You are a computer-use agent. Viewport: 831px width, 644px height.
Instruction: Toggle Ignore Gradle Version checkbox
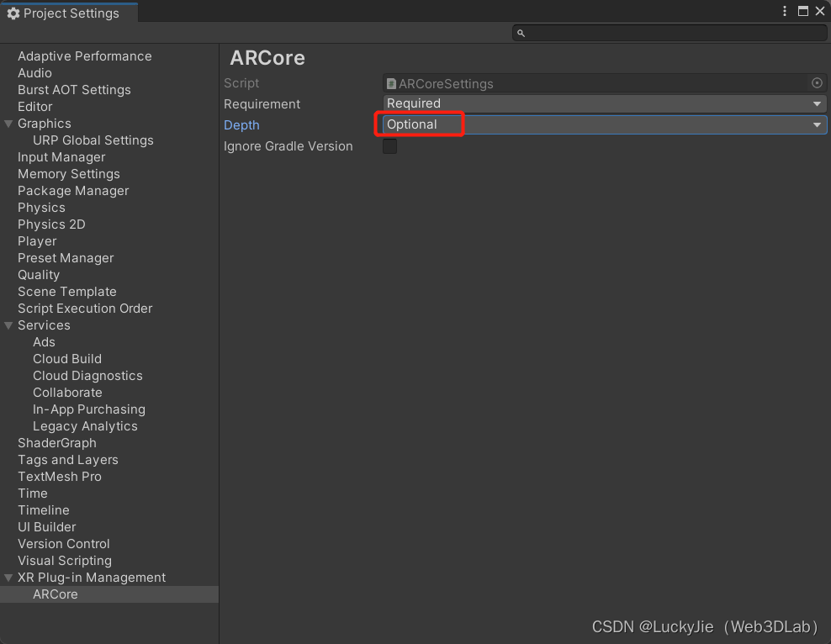pyautogui.click(x=389, y=146)
